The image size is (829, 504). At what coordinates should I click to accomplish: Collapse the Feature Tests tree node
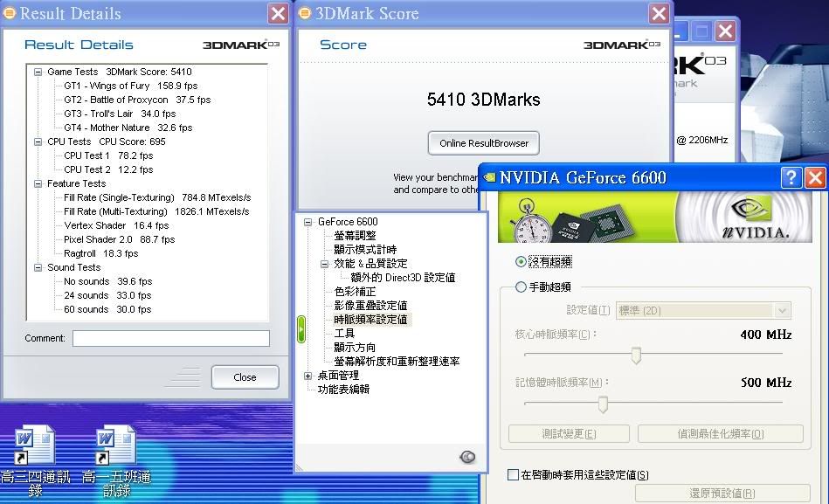[38, 183]
